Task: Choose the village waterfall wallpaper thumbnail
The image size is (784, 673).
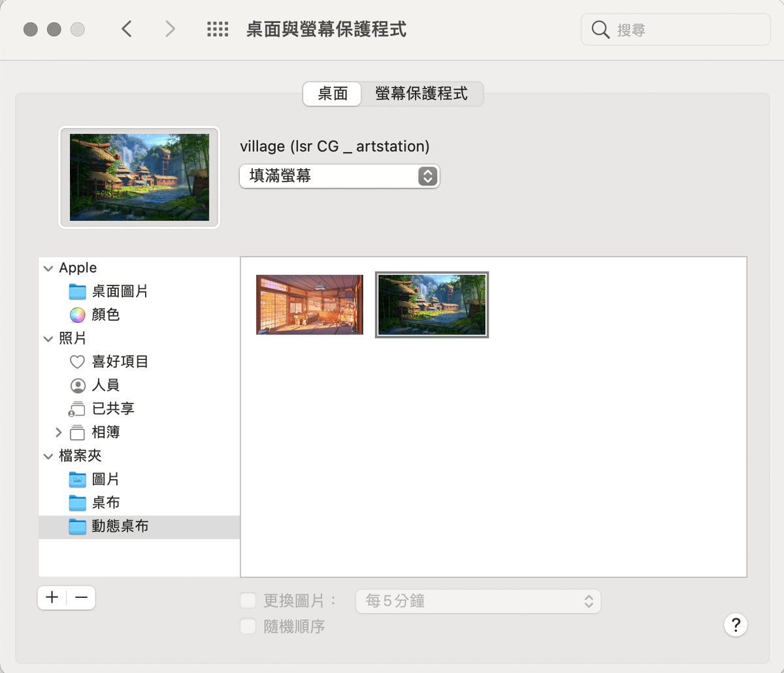Action: coord(432,304)
